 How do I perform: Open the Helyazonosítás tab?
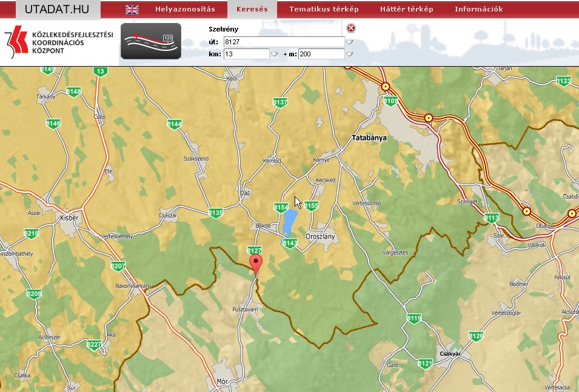point(185,9)
